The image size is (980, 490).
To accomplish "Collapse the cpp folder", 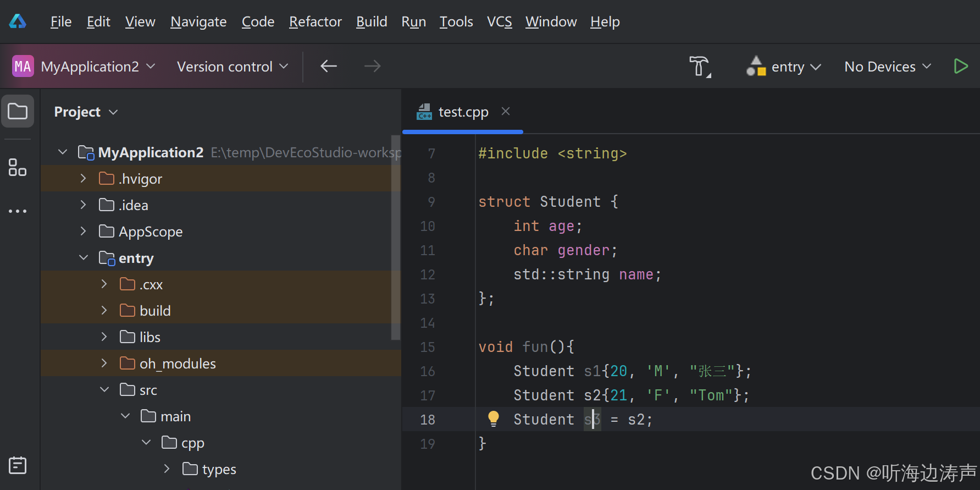I will [146, 442].
